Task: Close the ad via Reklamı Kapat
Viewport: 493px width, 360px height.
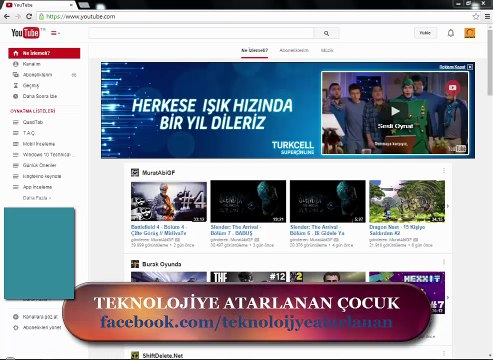Action: tap(456, 67)
